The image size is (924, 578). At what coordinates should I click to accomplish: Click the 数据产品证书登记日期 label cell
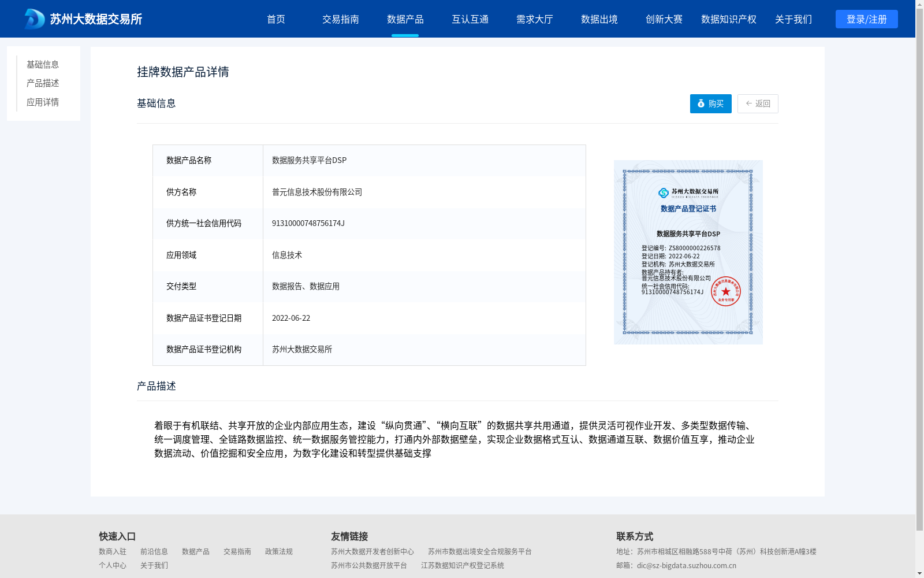pos(208,318)
